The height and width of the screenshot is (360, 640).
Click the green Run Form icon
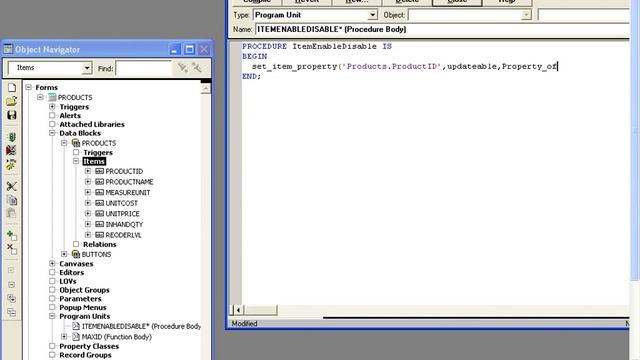tap(11, 137)
